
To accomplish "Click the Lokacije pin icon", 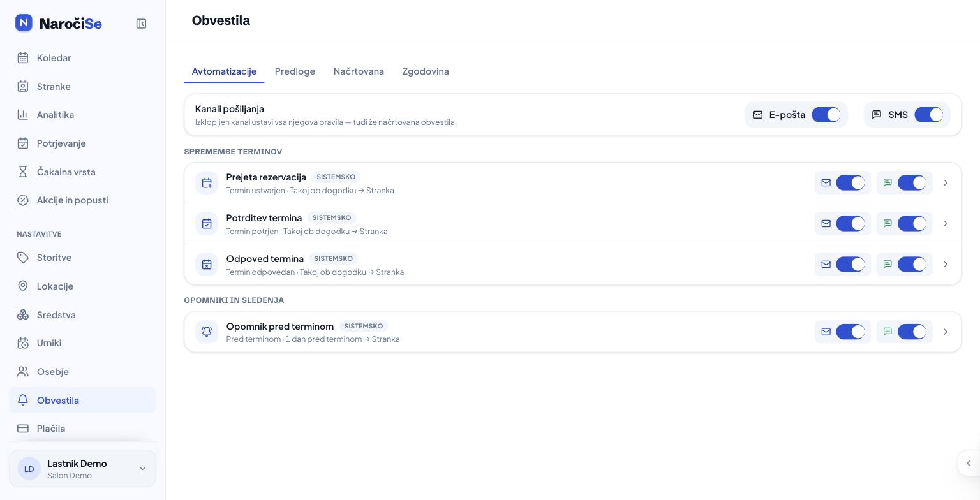I will coord(23,286).
